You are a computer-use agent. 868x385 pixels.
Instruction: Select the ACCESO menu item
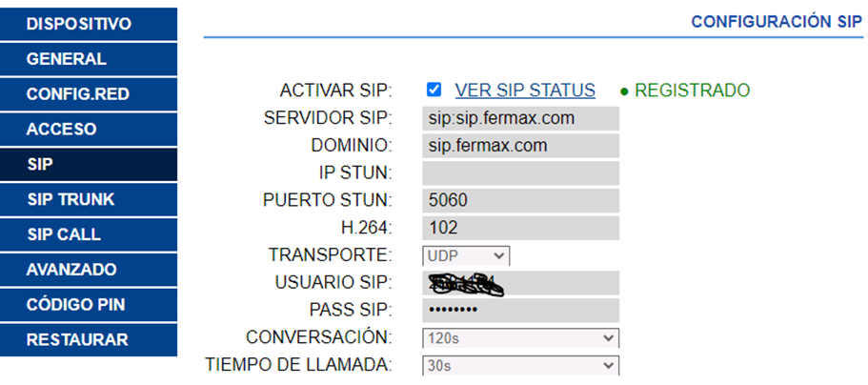[x=89, y=129]
